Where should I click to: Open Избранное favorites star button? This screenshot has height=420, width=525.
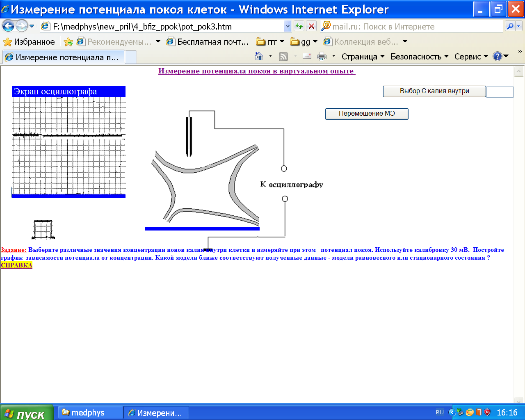tap(29, 42)
